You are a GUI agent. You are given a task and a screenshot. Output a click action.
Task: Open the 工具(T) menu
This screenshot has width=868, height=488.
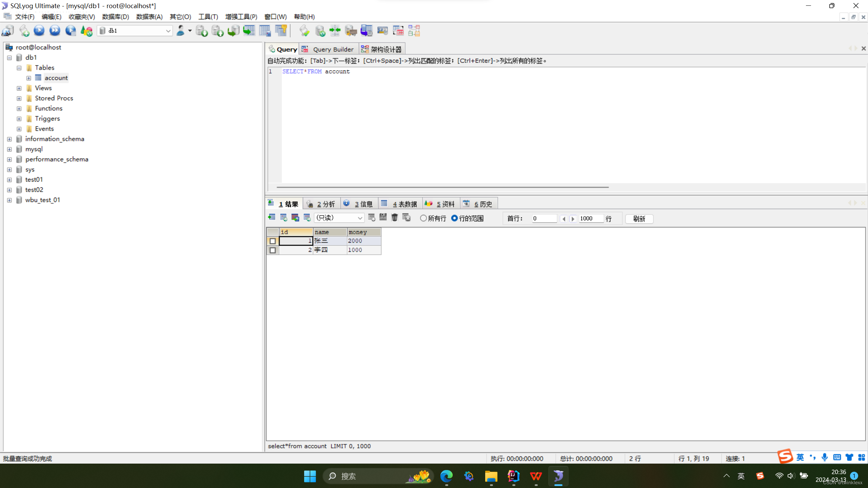tap(208, 17)
